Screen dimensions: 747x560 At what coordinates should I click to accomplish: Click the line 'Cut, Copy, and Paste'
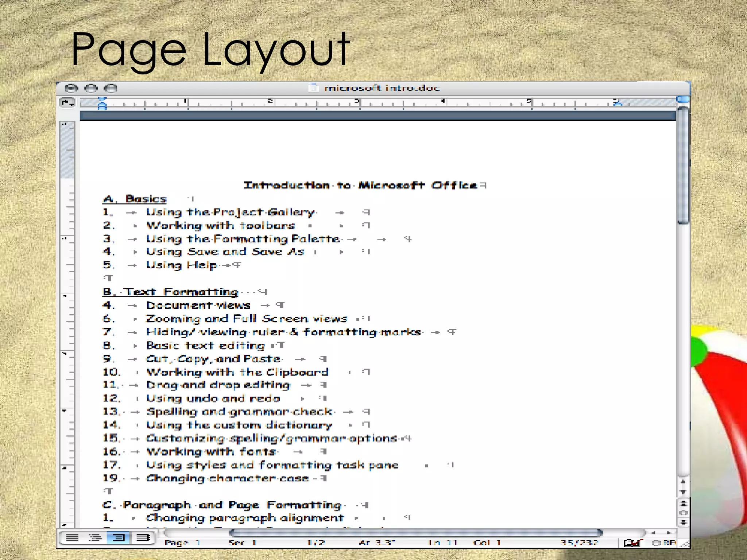pos(213,359)
